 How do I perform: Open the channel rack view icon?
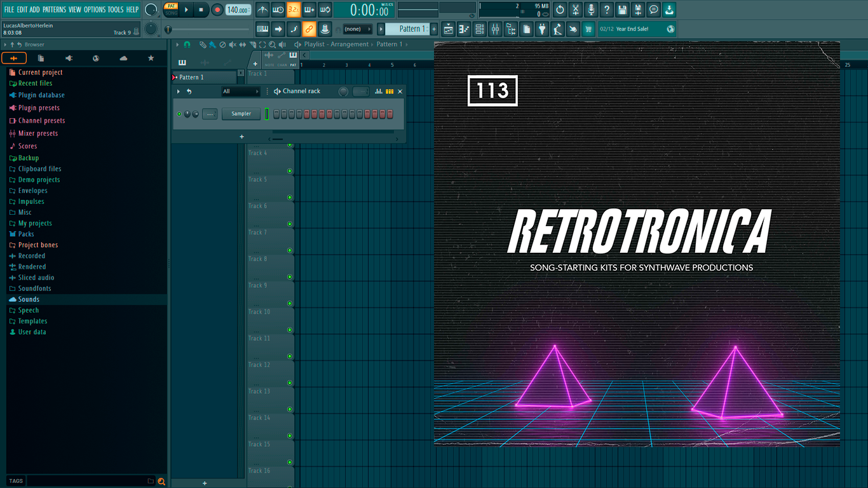480,29
